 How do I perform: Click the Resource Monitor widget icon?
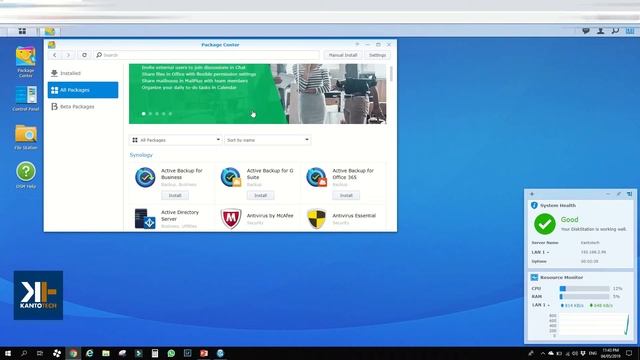tap(534, 277)
